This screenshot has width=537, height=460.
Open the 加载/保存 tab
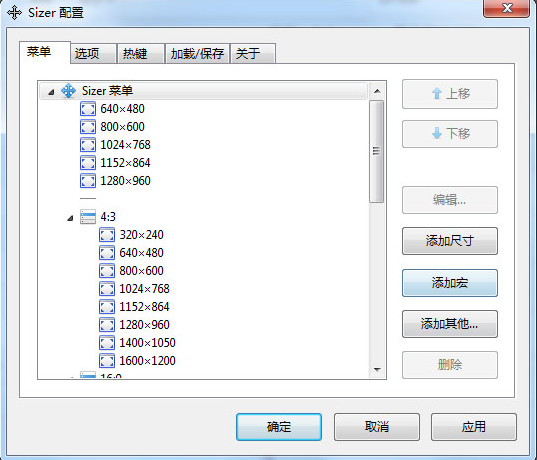click(x=197, y=53)
